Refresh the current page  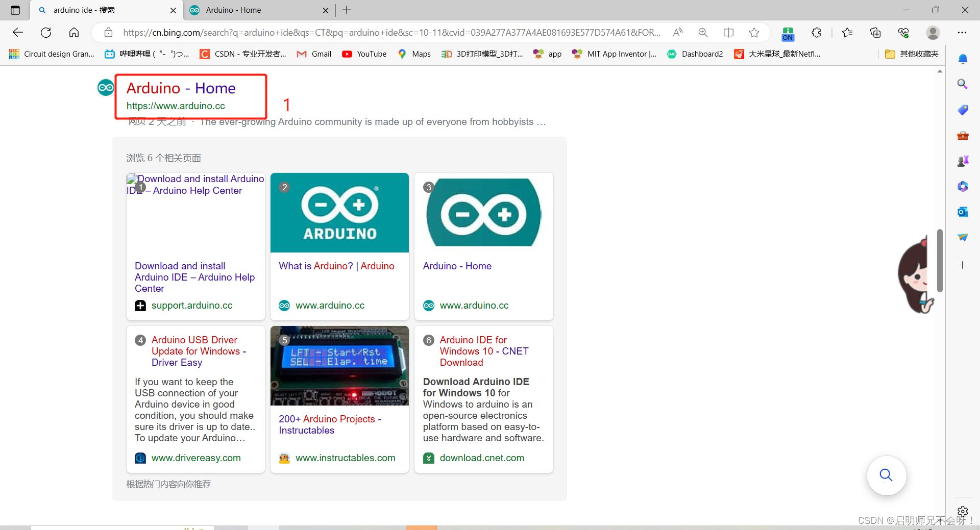click(46, 33)
